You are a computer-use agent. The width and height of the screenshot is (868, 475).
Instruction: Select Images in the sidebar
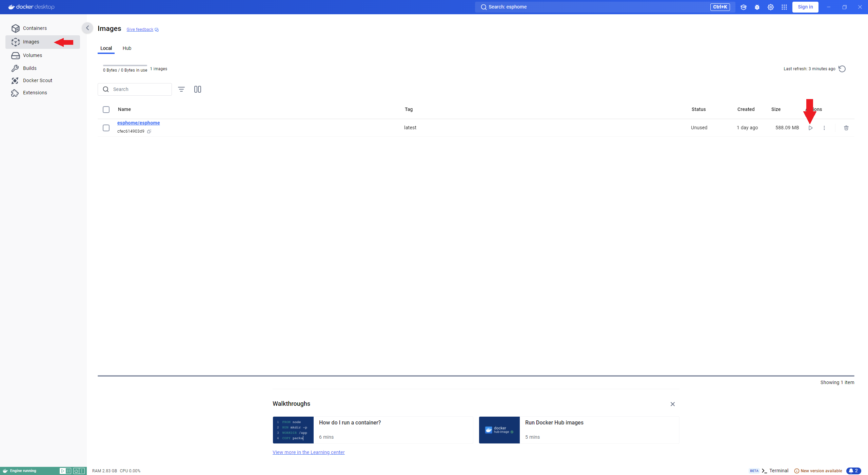tap(43, 42)
